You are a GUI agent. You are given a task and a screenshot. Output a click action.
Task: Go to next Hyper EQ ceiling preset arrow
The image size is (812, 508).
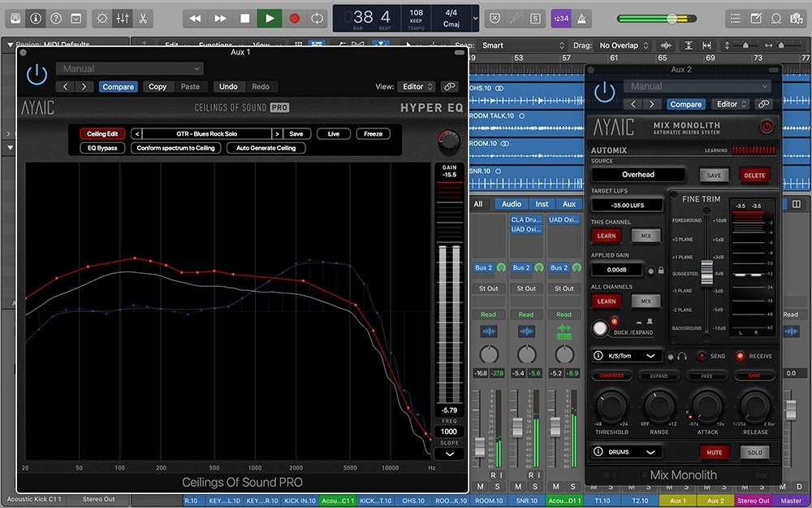coord(277,134)
